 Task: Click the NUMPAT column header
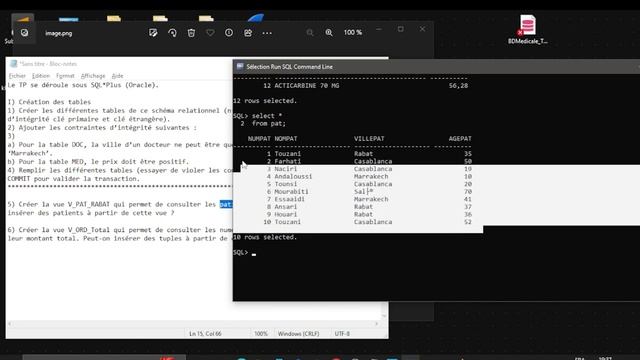tap(259, 139)
